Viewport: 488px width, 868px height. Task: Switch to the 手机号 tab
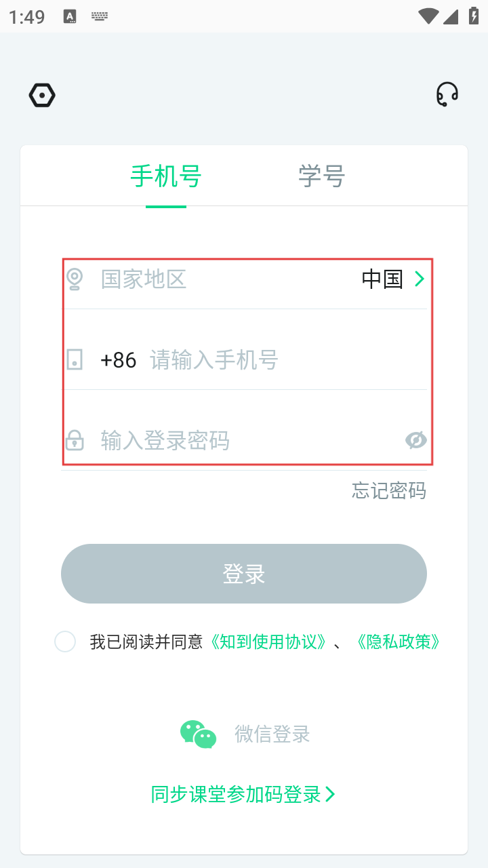coord(166,176)
